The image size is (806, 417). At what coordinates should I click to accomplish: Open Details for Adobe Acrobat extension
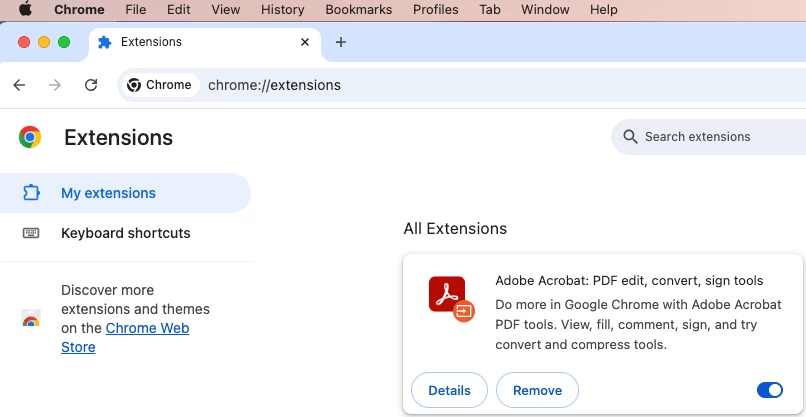(449, 390)
